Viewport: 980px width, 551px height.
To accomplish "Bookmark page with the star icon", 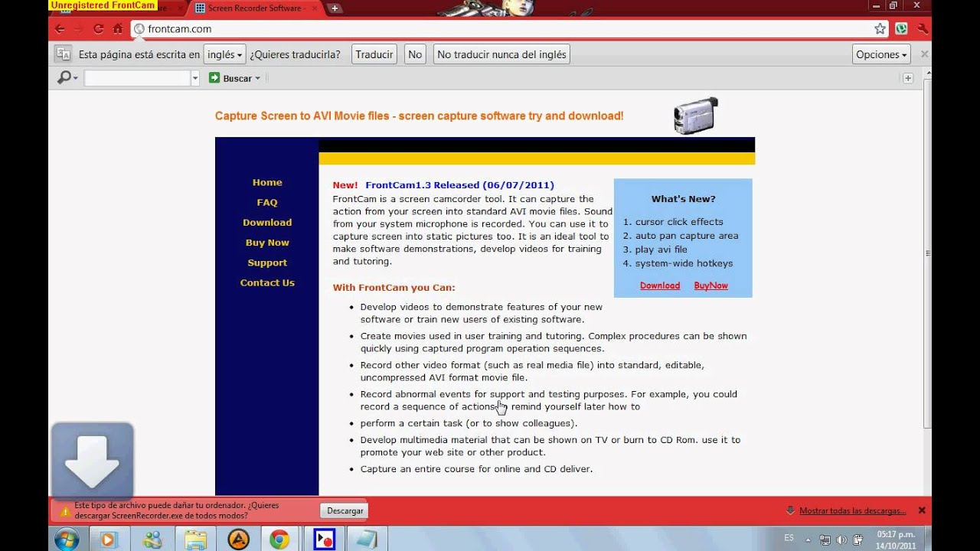I will click(x=880, y=29).
